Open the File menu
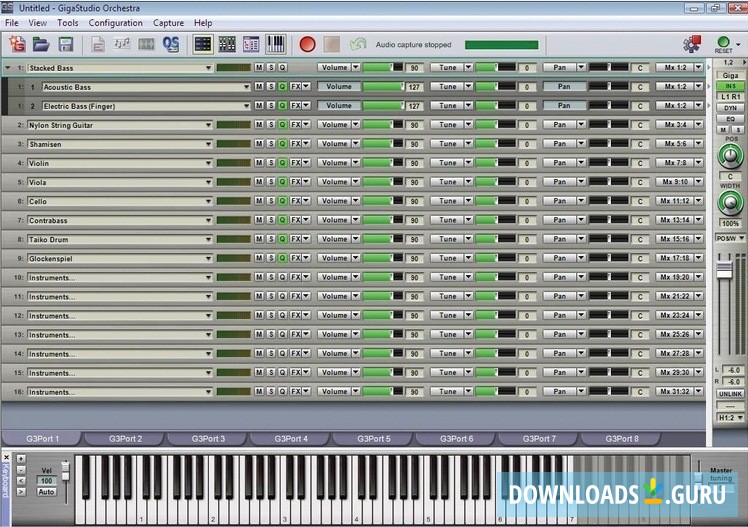748x527 pixels. pos(12,23)
